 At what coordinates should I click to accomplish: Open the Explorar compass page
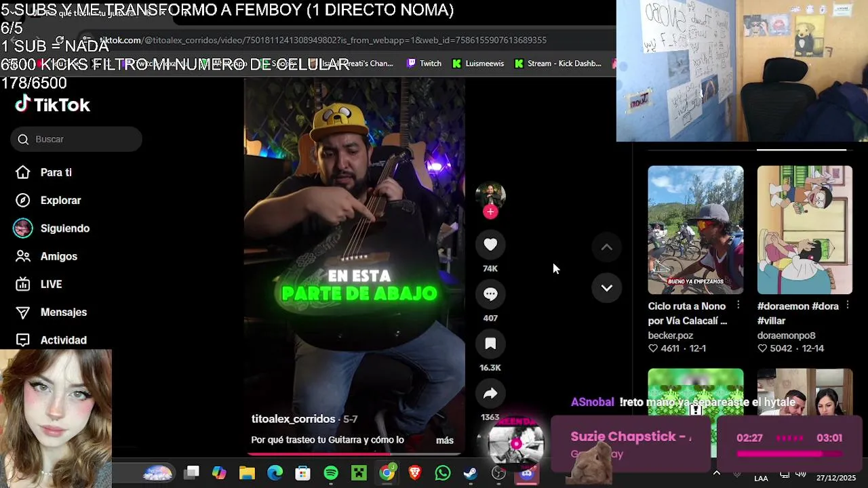coord(60,200)
